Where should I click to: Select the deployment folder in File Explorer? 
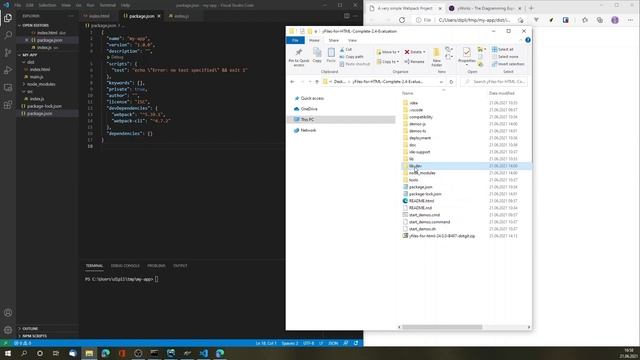point(420,138)
